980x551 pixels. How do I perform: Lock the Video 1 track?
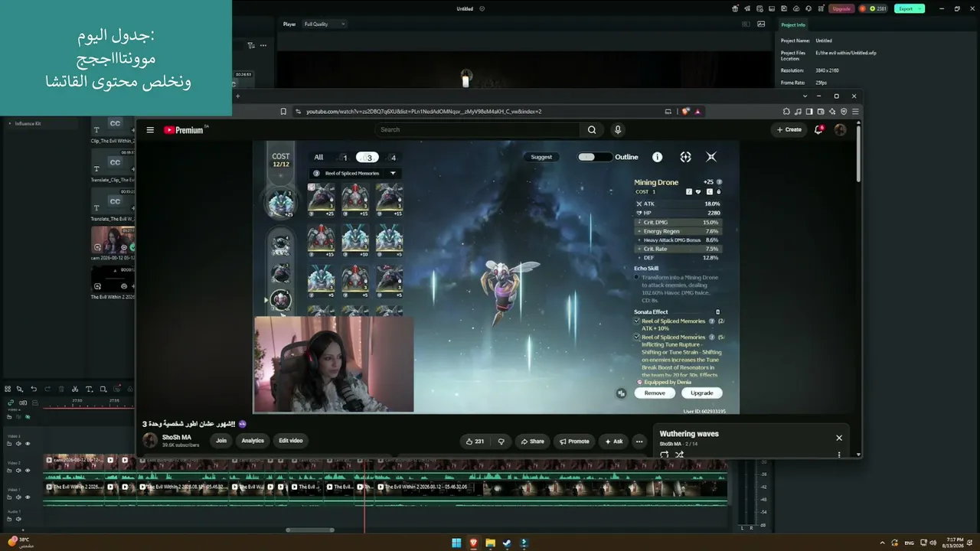point(10,497)
